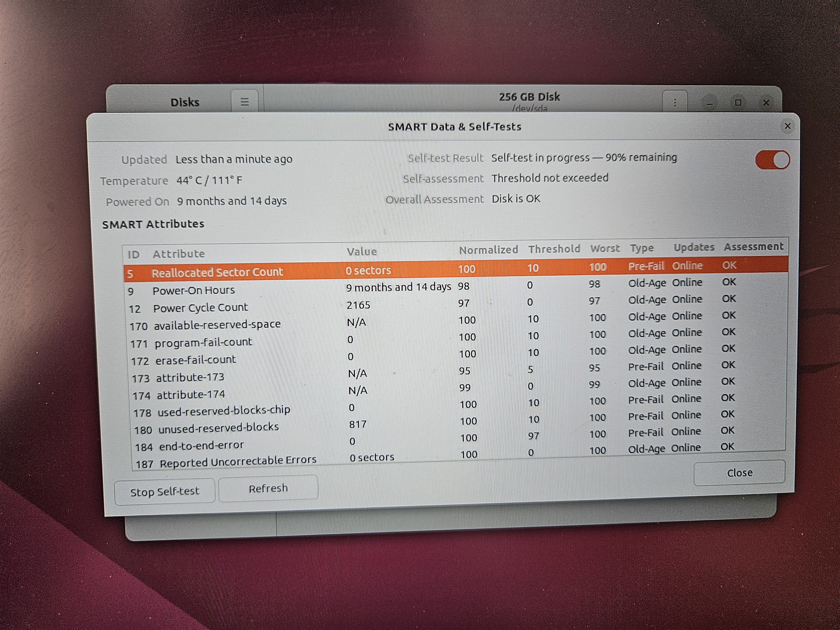
Task: Sort by the Value column header
Action: tap(362, 251)
